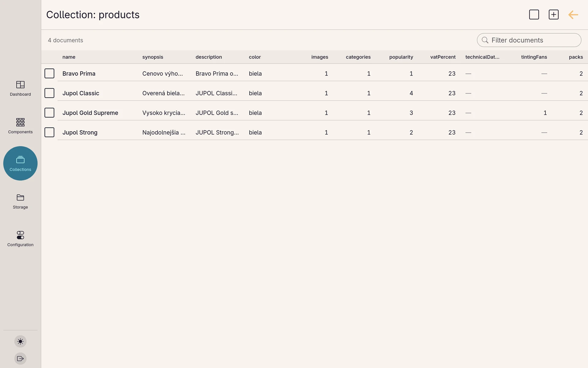Click the 'Bravo Prima o...' description cell
This screenshot has height=368, width=588.
coord(217,74)
